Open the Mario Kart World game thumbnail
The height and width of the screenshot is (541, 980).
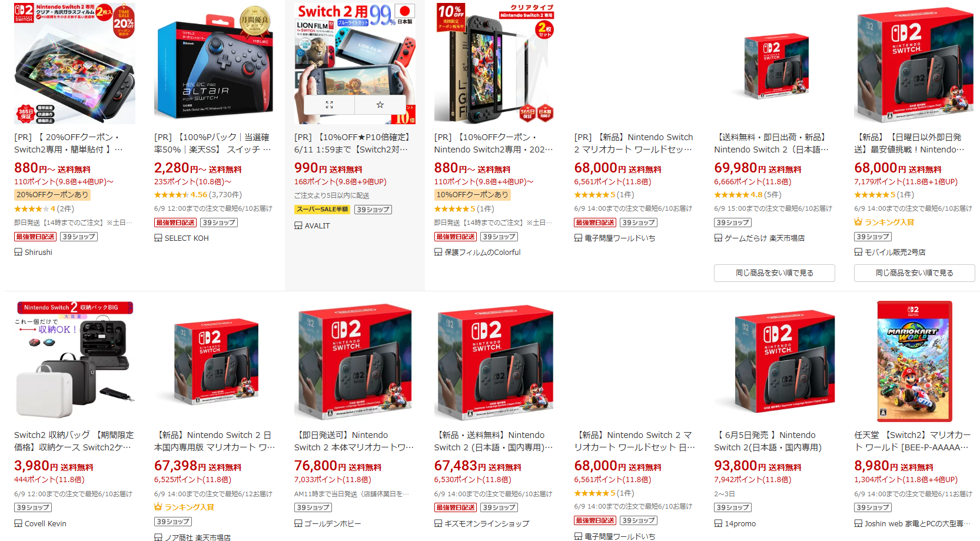pyautogui.click(x=915, y=361)
